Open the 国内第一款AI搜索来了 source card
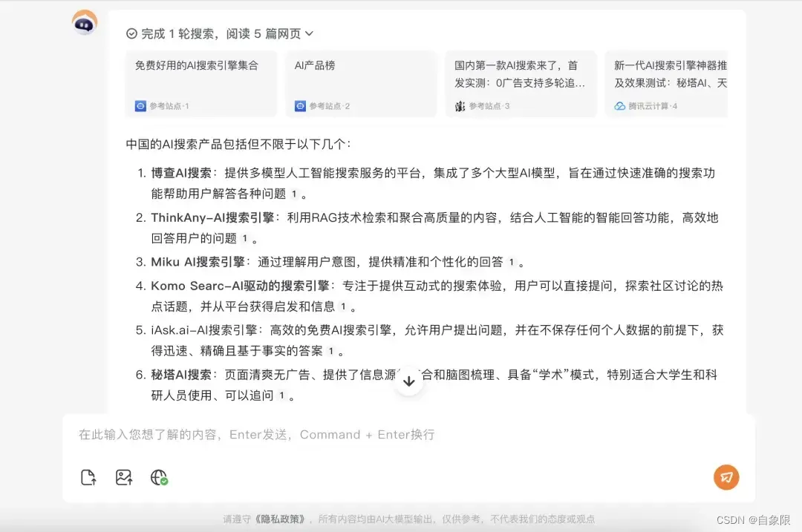The width and height of the screenshot is (802, 532). coord(521,84)
